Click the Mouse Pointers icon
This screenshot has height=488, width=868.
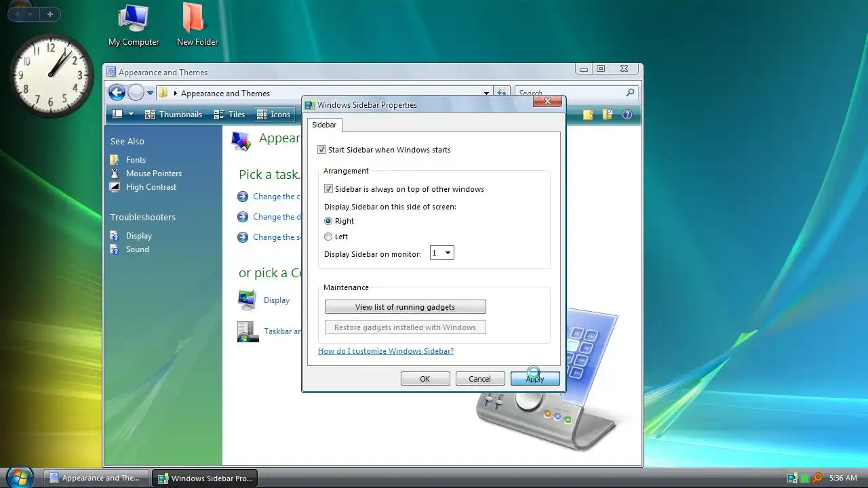pyautogui.click(x=115, y=174)
